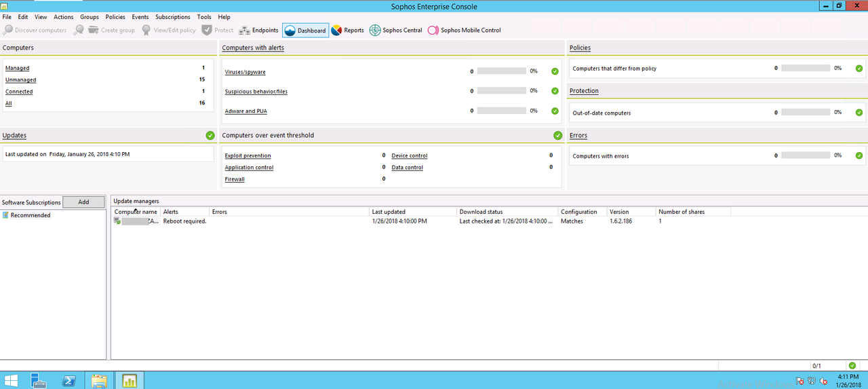Open Sophos Mobile Control
Screen dimensions: 868x389
(464, 30)
